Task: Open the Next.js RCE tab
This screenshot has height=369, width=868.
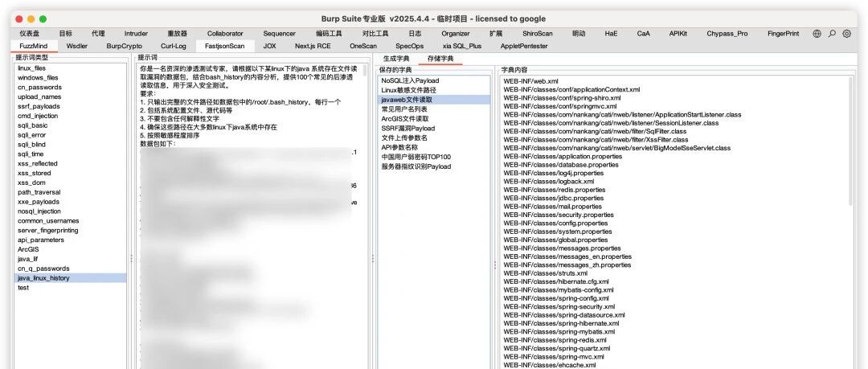Action: tap(312, 46)
